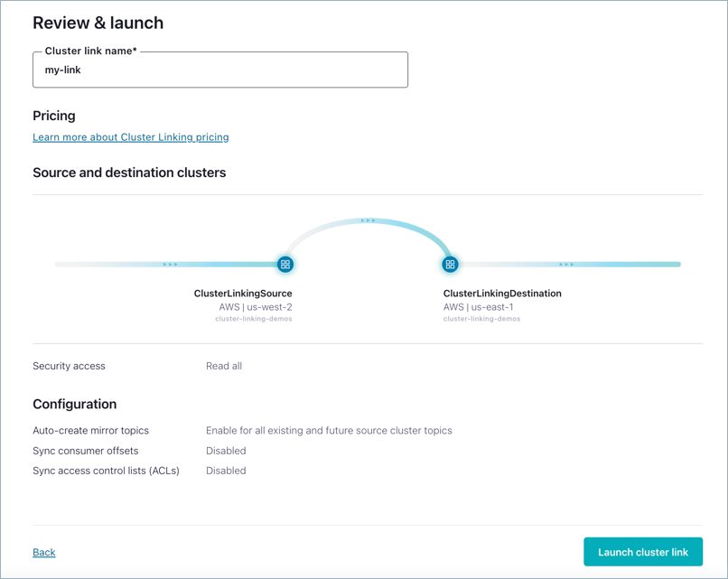The width and height of the screenshot is (728, 579).
Task: Click the Disabled value for Sync consumer offsets
Action: point(226,450)
